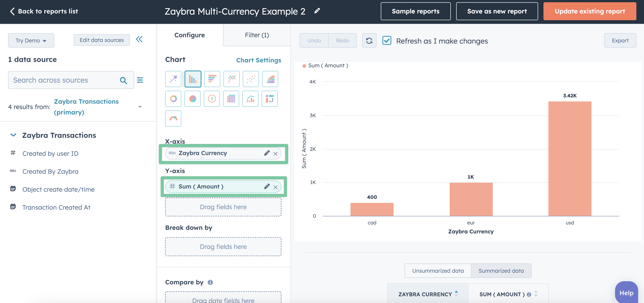Select the Transaction Created At field
Screen dimensions: 644x303
click(x=56, y=208)
